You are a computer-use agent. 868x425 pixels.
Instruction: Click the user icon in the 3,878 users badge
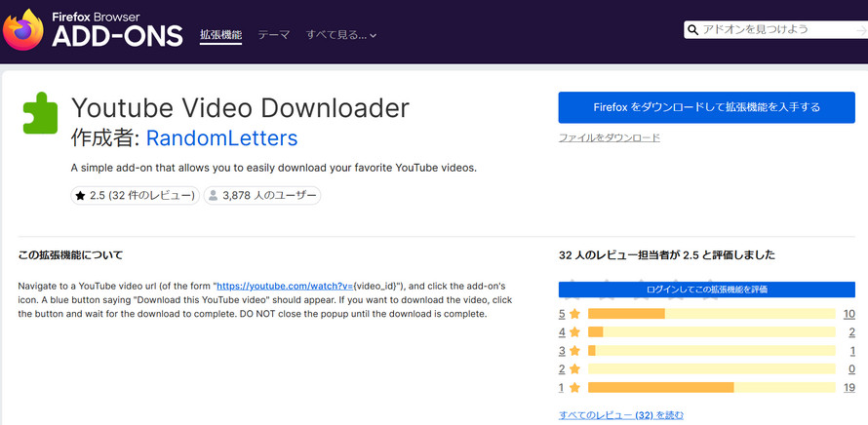tap(214, 195)
